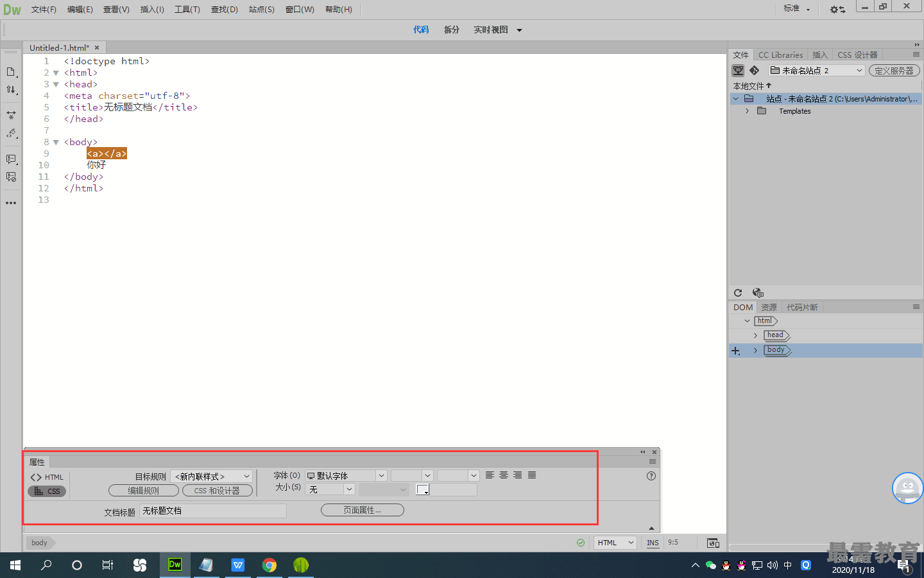924x578 pixels.
Task: Switch Properties to HTML mode
Action: 47,477
